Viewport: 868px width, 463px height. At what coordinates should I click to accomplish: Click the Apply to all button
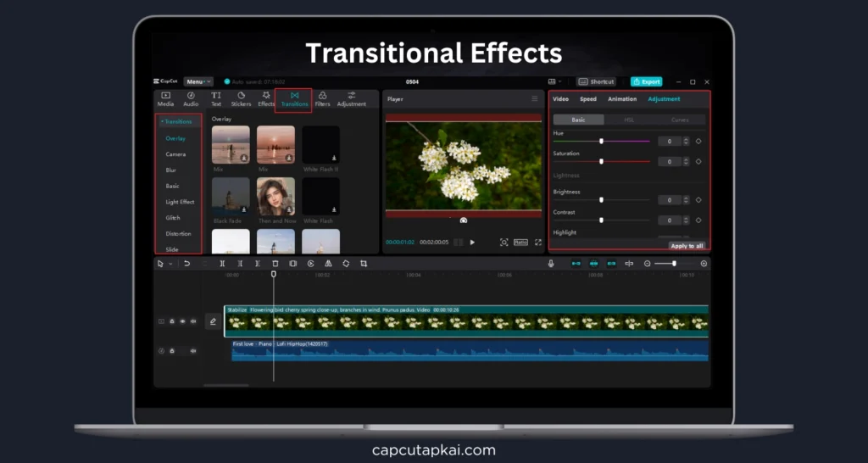(687, 246)
